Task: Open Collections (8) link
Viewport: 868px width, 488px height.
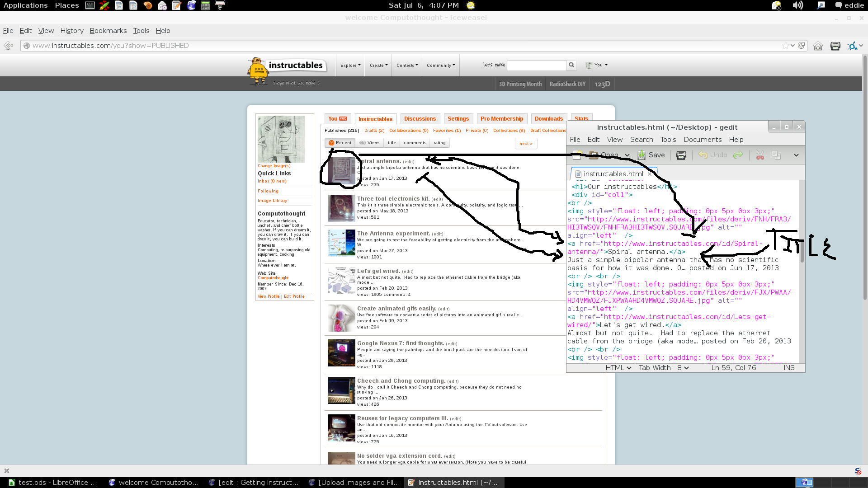Action: pyautogui.click(x=509, y=131)
